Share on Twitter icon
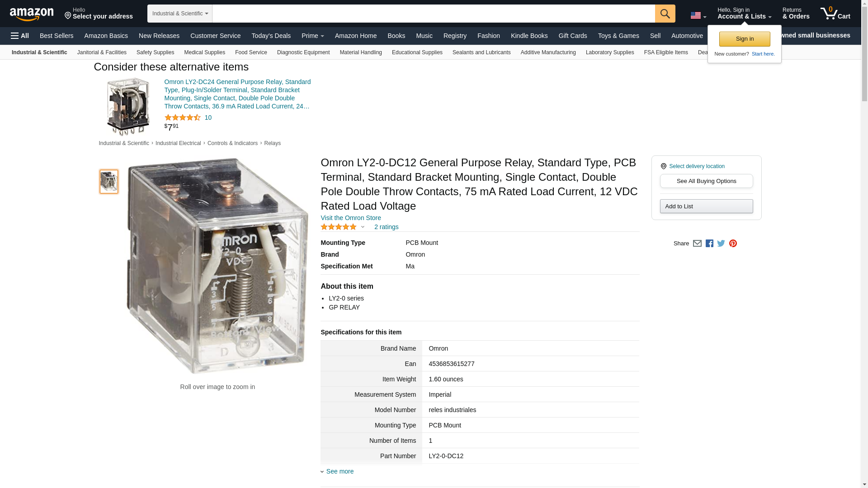Viewport: 868px width, 488px height. pos(721,244)
